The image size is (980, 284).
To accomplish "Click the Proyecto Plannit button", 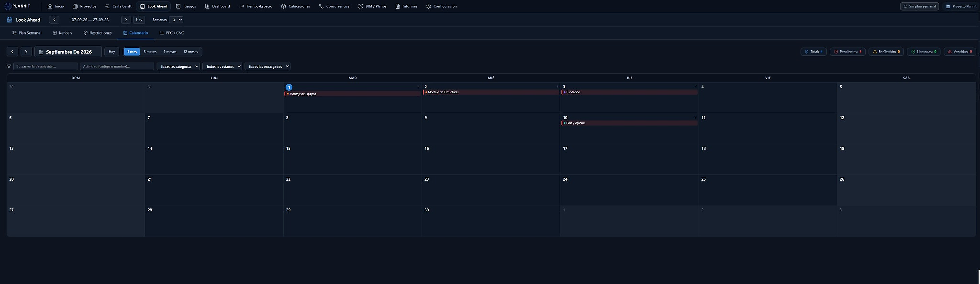I will [961, 6].
